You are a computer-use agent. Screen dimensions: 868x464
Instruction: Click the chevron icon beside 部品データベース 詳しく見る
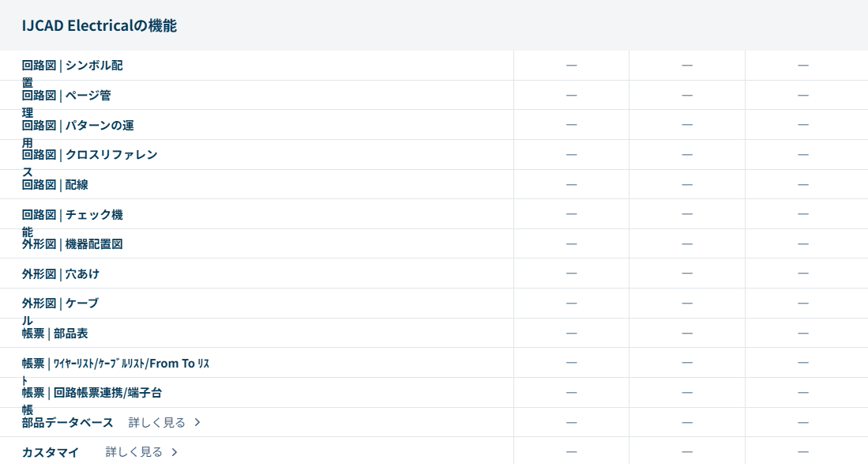tap(197, 423)
